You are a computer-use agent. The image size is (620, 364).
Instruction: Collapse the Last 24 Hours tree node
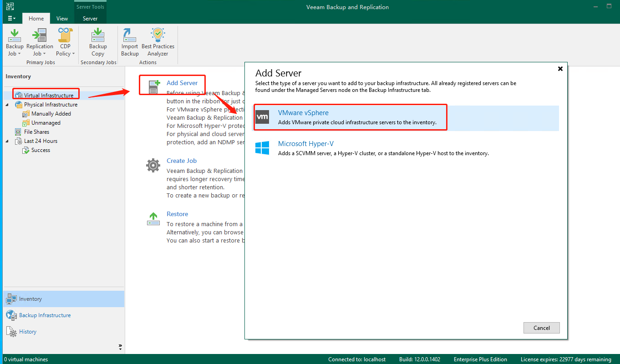[x=7, y=141]
